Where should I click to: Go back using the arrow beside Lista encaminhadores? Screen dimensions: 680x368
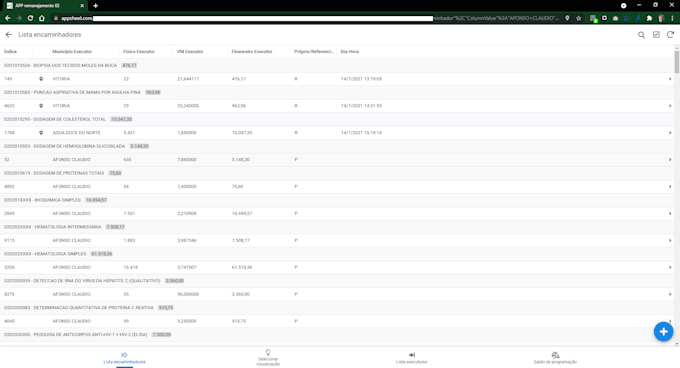[9, 35]
